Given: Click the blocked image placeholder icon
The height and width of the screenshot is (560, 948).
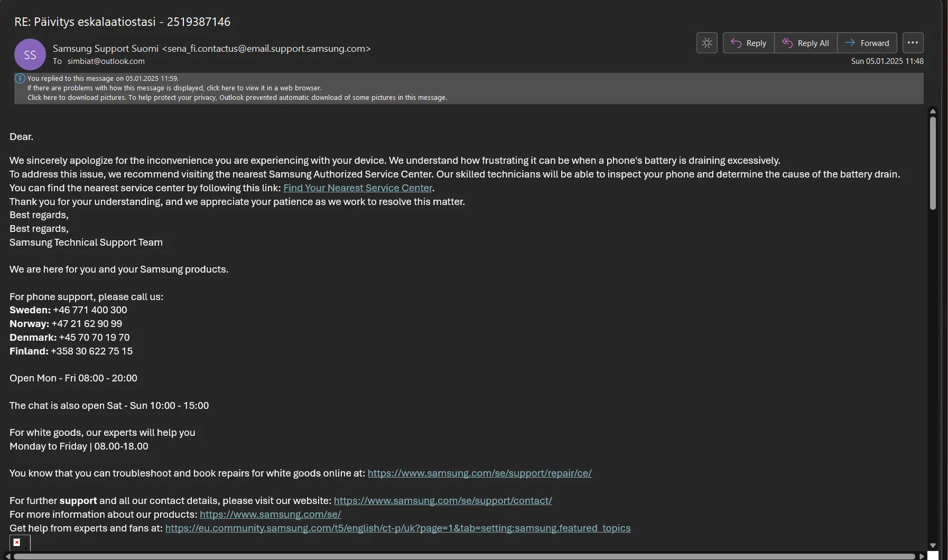Looking at the screenshot, I should pos(17,542).
